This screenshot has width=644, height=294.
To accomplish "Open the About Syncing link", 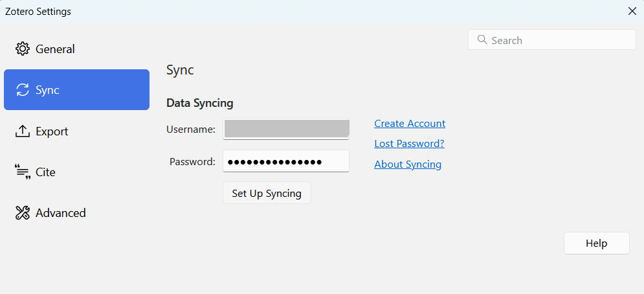I will (x=408, y=164).
